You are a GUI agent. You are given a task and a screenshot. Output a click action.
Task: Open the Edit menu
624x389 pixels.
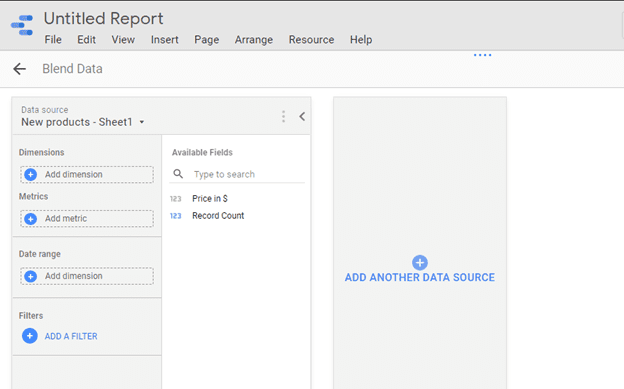coord(86,40)
